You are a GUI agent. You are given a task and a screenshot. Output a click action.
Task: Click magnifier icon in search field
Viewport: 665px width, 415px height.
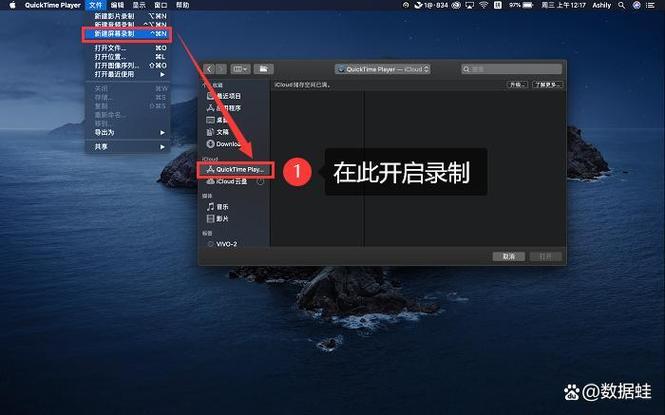click(x=467, y=69)
